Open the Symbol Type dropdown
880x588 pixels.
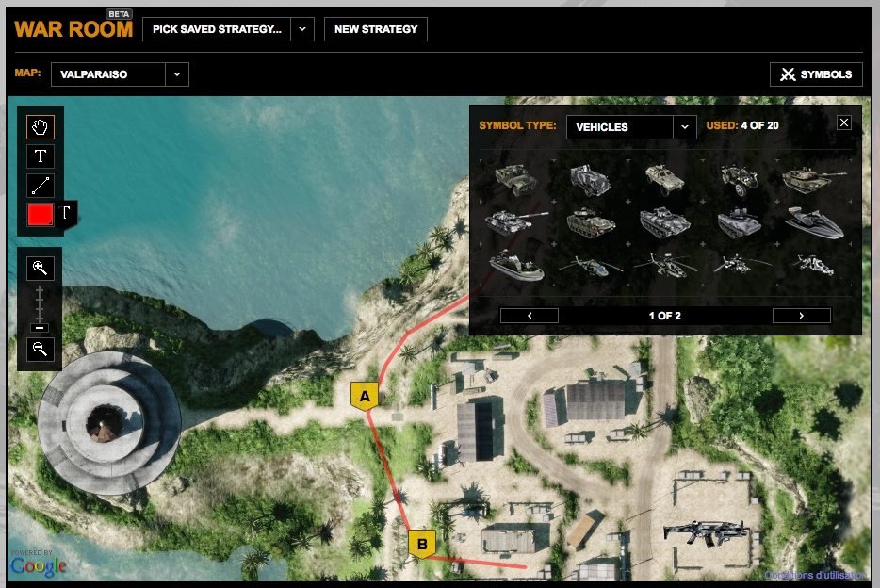pyautogui.click(x=630, y=125)
